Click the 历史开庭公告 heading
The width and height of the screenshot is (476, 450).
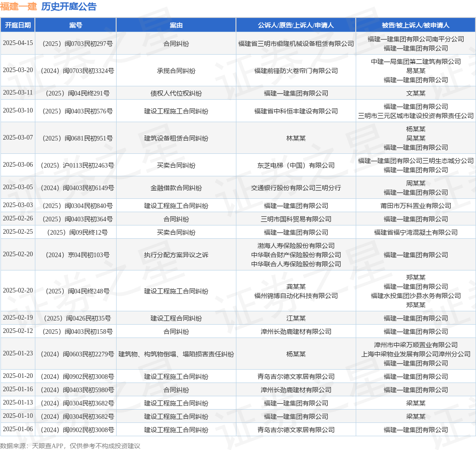[69, 6]
